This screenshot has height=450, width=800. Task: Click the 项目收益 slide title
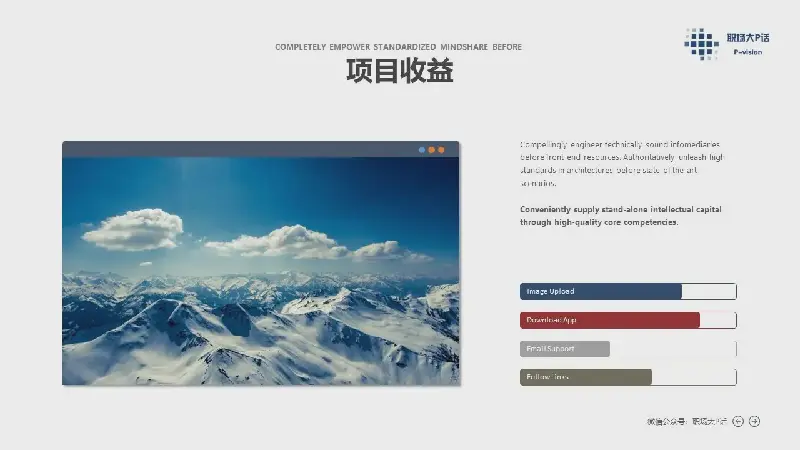(x=399, y=72)
